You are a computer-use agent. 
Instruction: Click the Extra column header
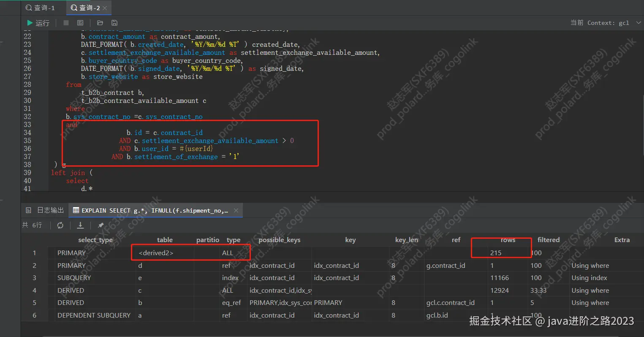(x=622, y=240)
